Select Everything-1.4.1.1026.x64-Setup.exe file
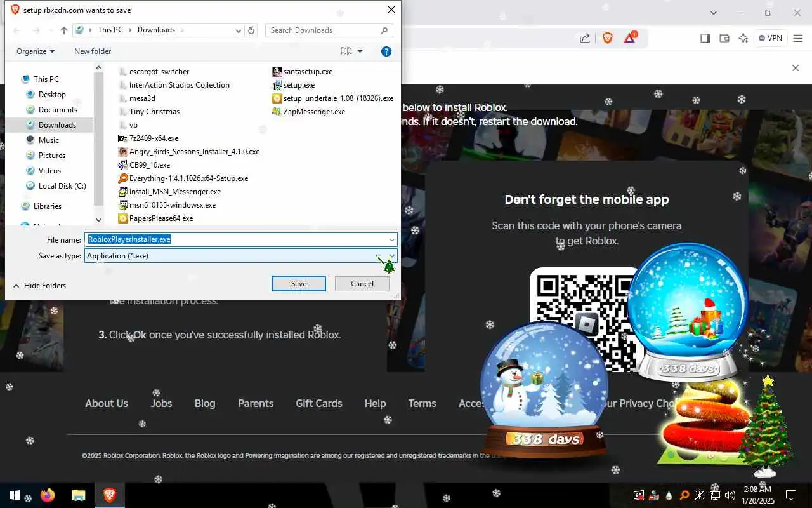This screenshot has width=812, height=508. pos(183,178)
